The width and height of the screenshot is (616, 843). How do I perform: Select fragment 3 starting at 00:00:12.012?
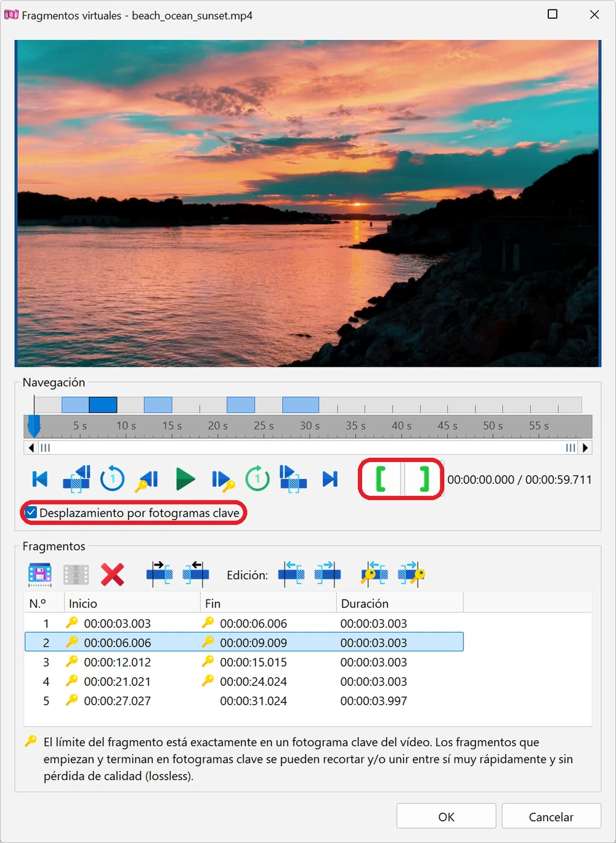pyautogui.click(x=244, y=662)
